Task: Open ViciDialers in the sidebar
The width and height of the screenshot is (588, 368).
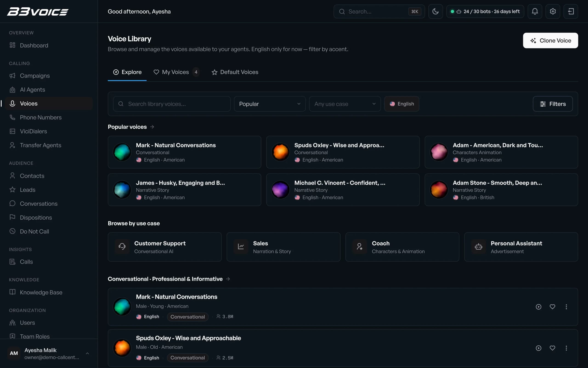Action: (x=49, y=131)
